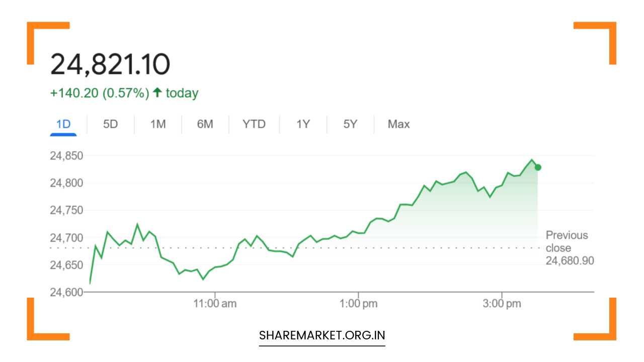
Task: Click the 1:00 pm axis label
Action: 359,303
